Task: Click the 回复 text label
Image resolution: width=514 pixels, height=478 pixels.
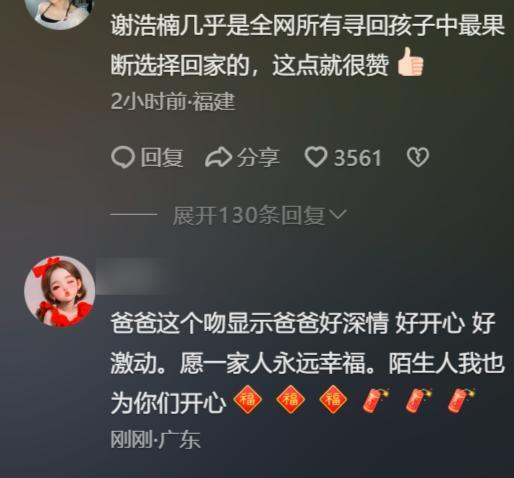Action: (162, 157)
